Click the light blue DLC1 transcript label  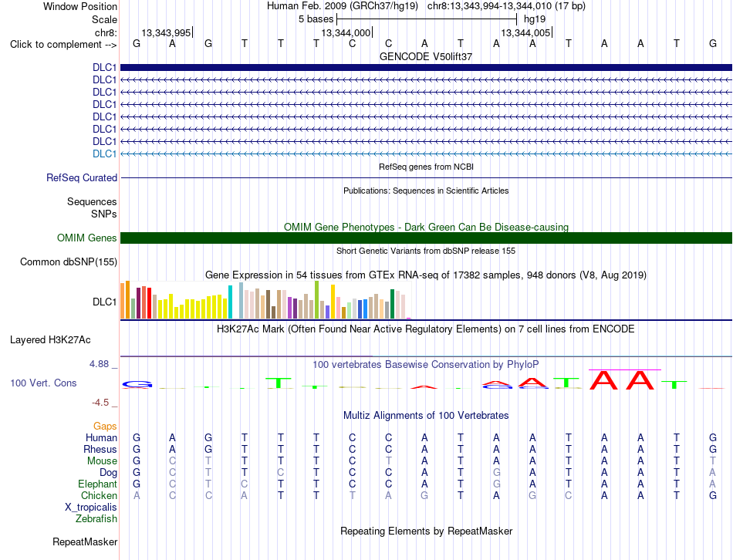(x=104, y=153)
